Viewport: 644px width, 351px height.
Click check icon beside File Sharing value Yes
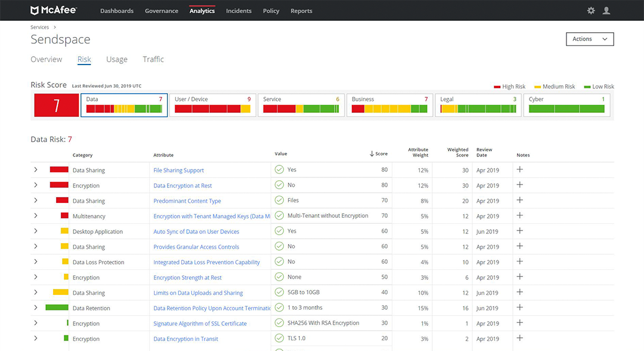pos(279,170)
